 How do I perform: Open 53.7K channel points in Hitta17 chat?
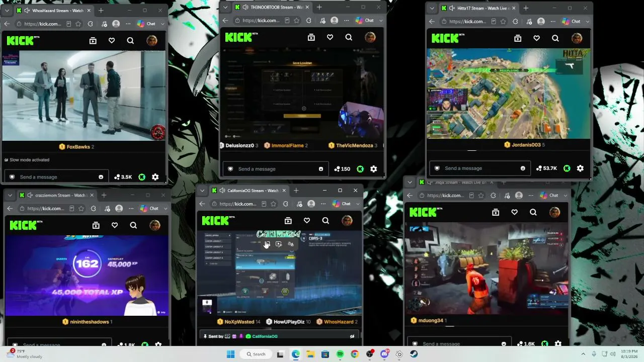(547, 168)
